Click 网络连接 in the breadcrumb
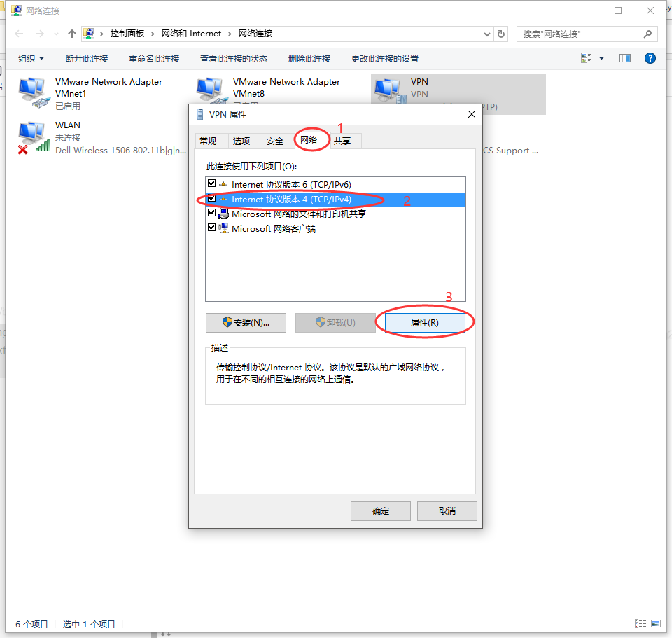Screen dimensions: 672x638 pyautogui.click(x=255, y=34)
